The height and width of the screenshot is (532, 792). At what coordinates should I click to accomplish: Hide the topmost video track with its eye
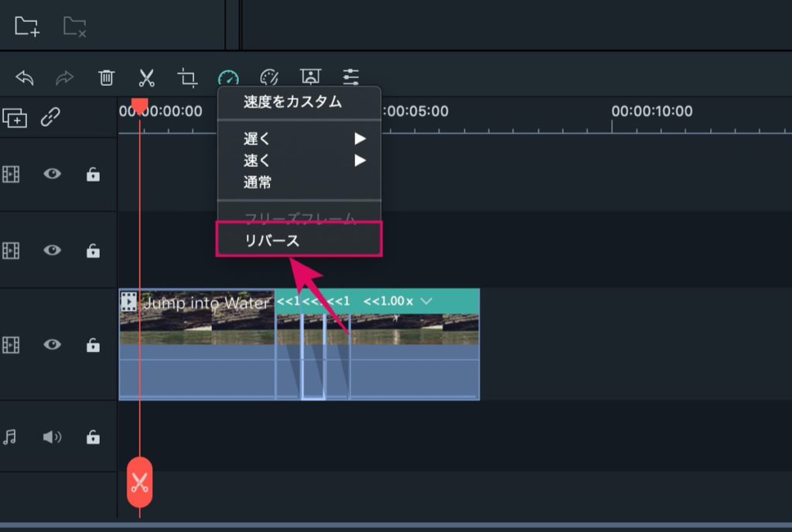point(52,174)
